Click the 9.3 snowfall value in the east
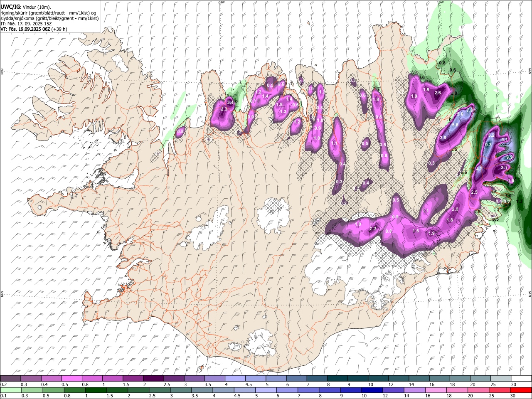This screenshot has height=399, width=532. (488, 145)
